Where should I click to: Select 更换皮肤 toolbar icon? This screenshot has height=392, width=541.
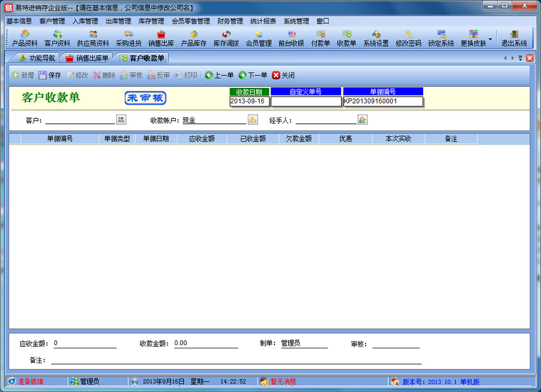(x=474, y=38)
